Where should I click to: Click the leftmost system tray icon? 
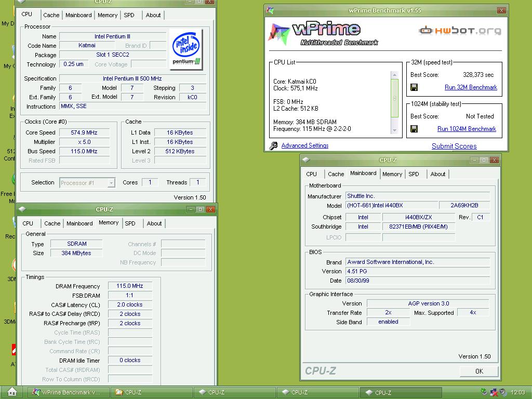pyautogui.click(x=484, y=392)
